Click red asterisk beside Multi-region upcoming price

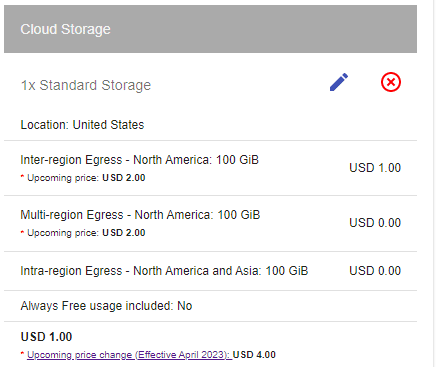click(22, 231)
